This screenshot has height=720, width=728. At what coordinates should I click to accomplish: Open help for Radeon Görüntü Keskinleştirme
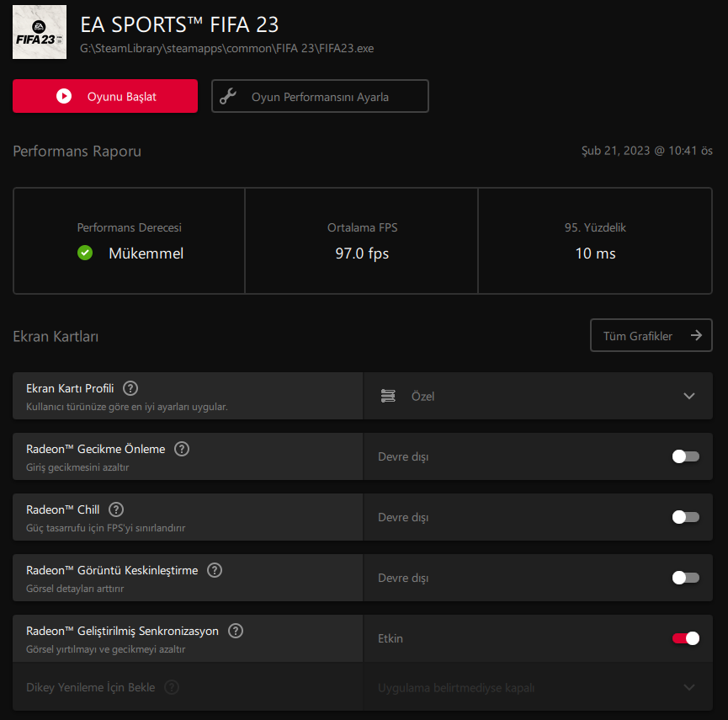click(x=215, y=570)
